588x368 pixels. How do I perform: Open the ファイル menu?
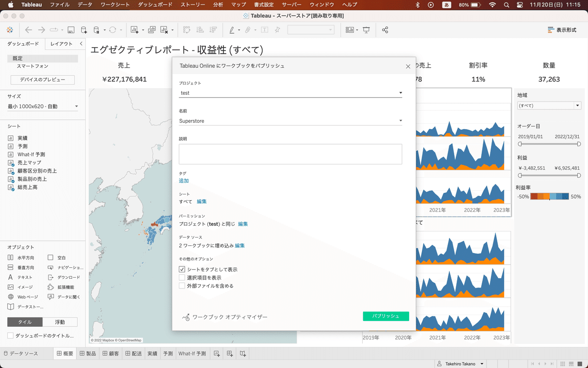click(59, 4)
